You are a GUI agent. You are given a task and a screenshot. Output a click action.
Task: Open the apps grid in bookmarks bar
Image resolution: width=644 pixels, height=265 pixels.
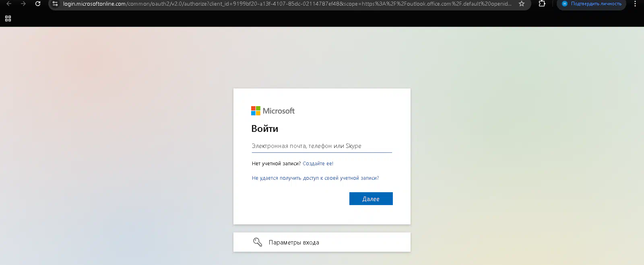8,18
